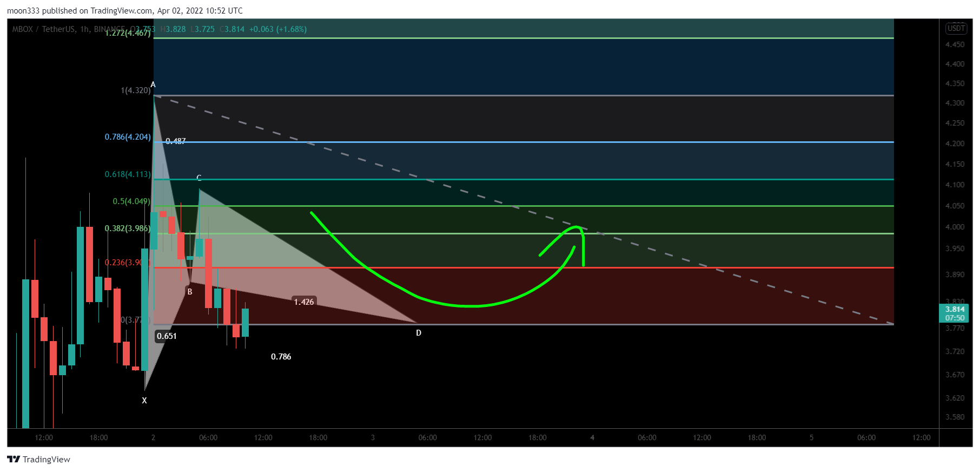
Task: Click pattern point label X
Action: (144, 401)
